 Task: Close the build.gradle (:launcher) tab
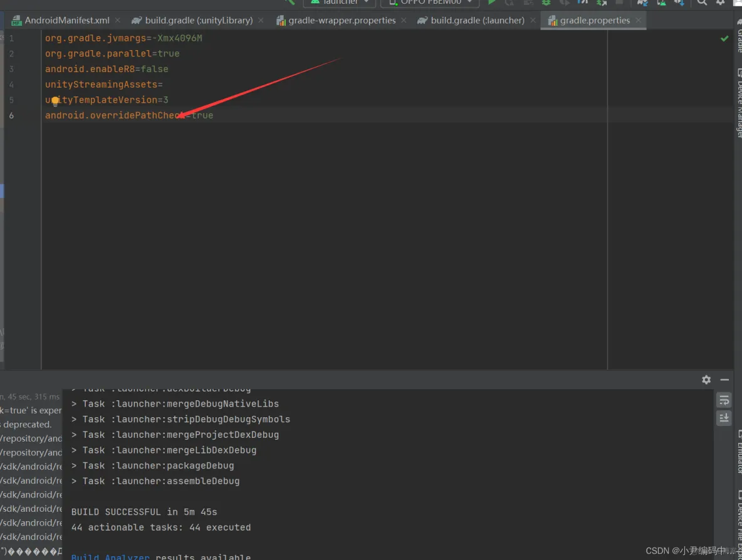(533, 20)
